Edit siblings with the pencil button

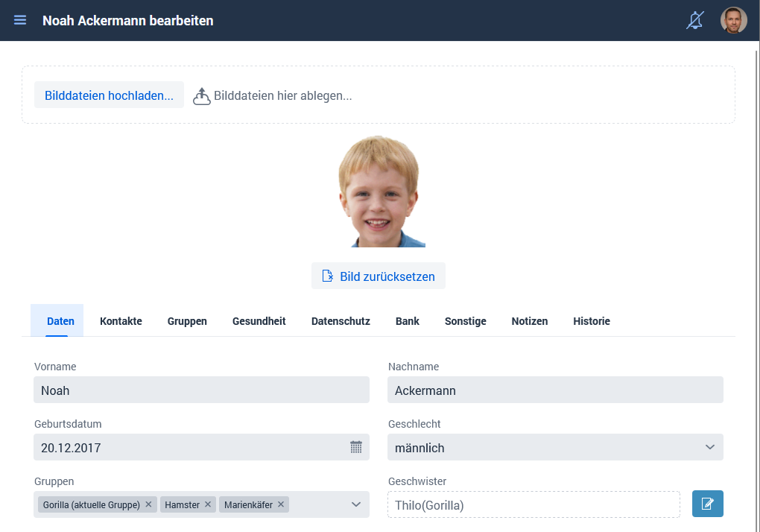pos(707,504)
